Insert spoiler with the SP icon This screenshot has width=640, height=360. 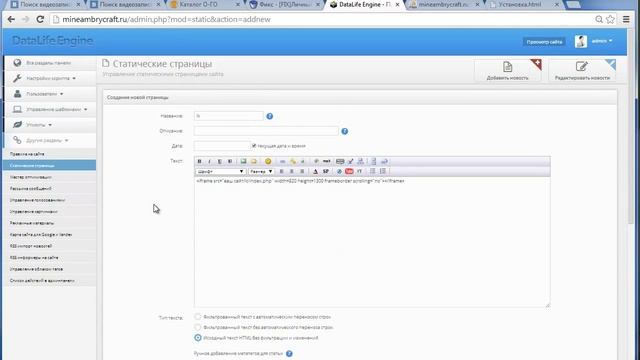tap(326, 171)
